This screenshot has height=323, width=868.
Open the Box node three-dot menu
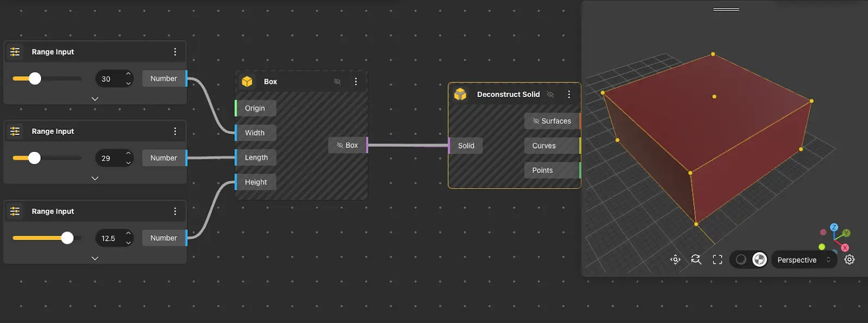[x=356, y=81]
